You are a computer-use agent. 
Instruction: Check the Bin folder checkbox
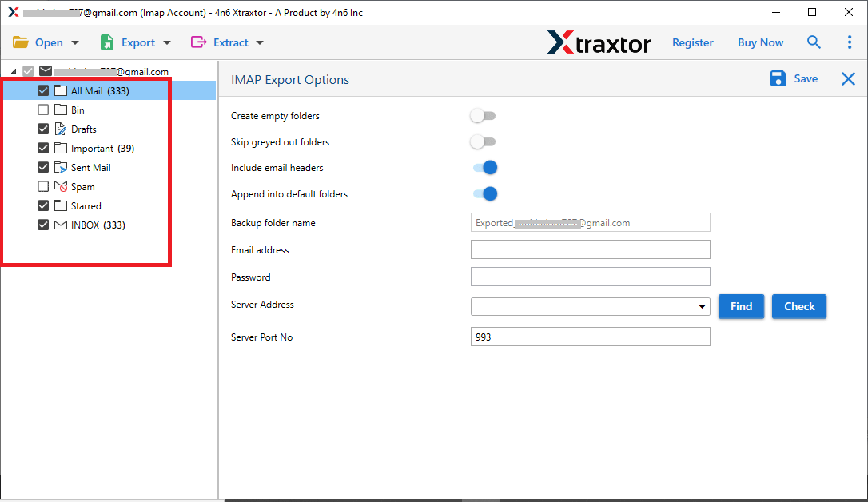[x=43, y=110]
